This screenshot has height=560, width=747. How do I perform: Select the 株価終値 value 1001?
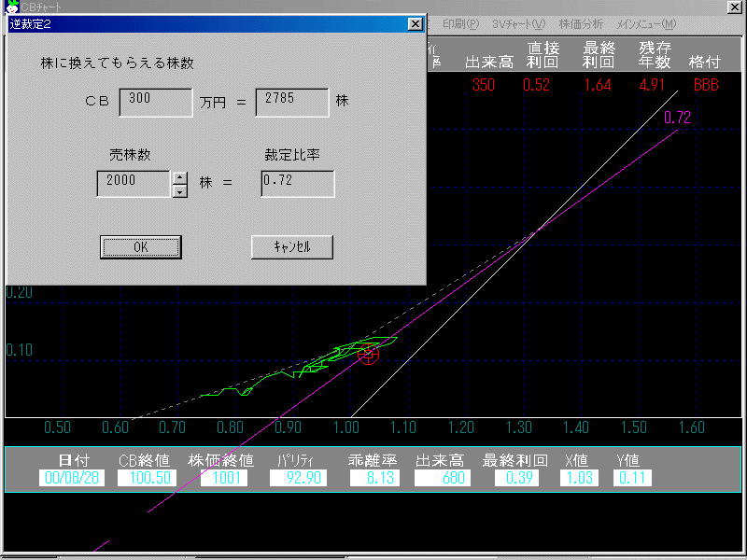click(224, 478)
